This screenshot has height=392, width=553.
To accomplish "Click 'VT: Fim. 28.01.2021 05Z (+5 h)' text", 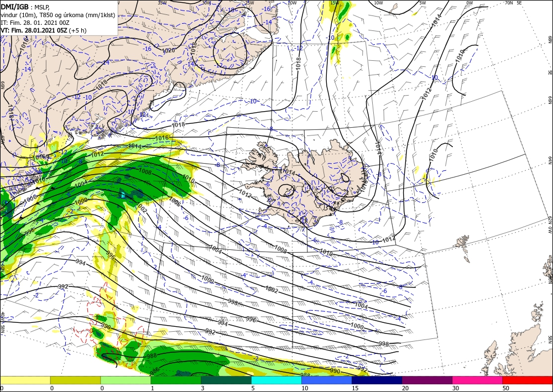I will [43, 30].
